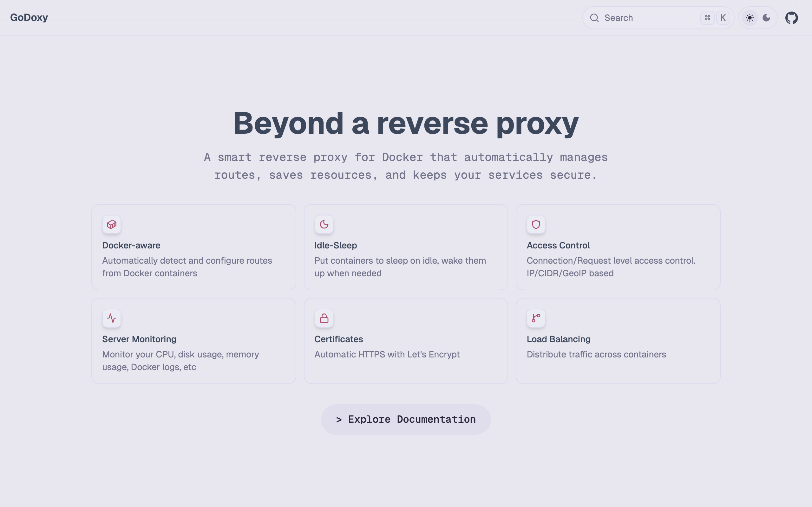Click the Docker-aware container icon
The width and height of the screenshot is (812, 507).
pos(112,224)
